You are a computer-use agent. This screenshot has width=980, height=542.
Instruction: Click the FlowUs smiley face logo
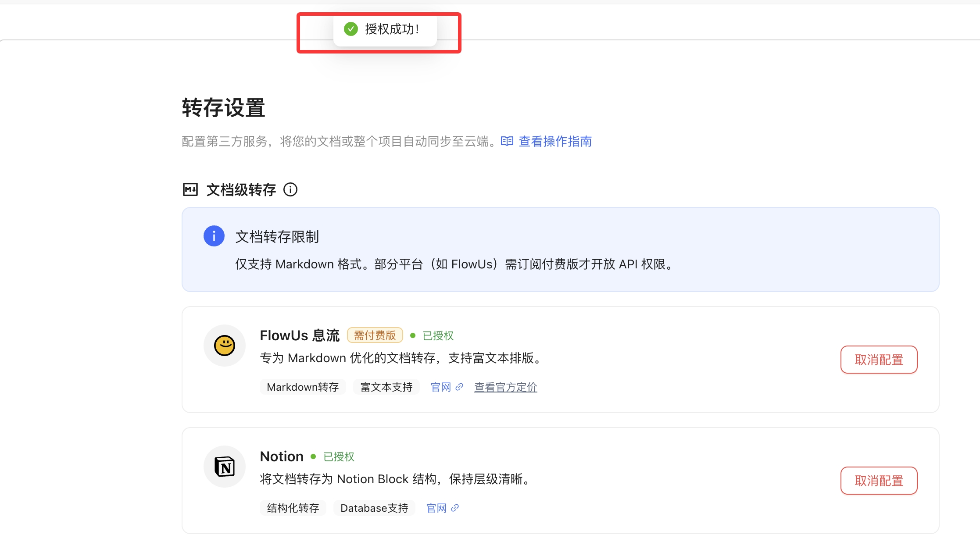coord(224,346)
